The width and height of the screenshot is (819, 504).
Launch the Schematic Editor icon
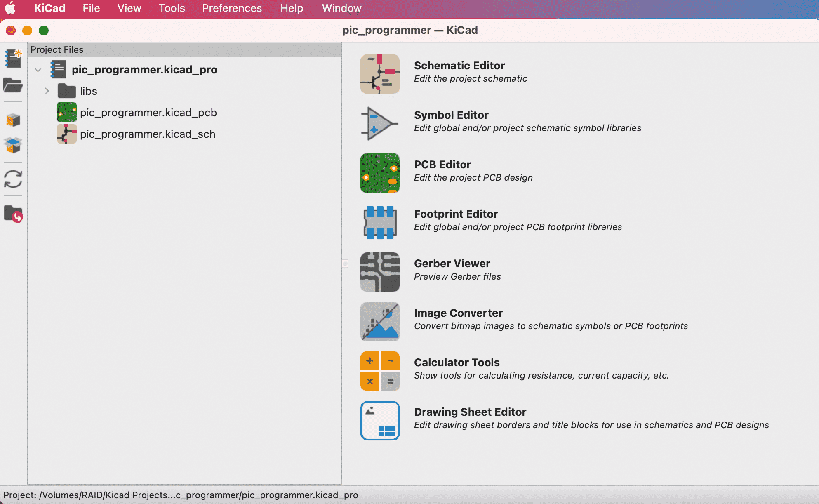point(380,74)
